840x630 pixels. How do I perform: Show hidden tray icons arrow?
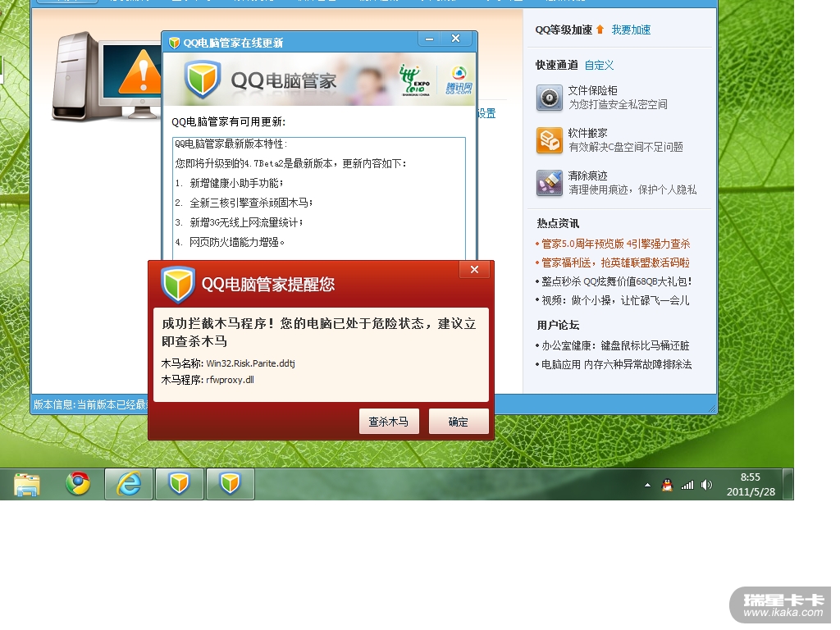pyautogui.click(x=648, y=485)
